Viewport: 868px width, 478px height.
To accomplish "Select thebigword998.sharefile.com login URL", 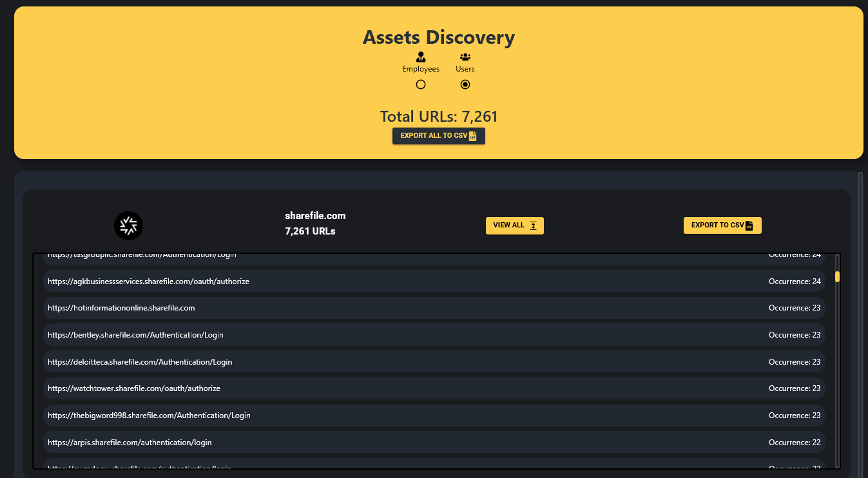I will 149,416.
